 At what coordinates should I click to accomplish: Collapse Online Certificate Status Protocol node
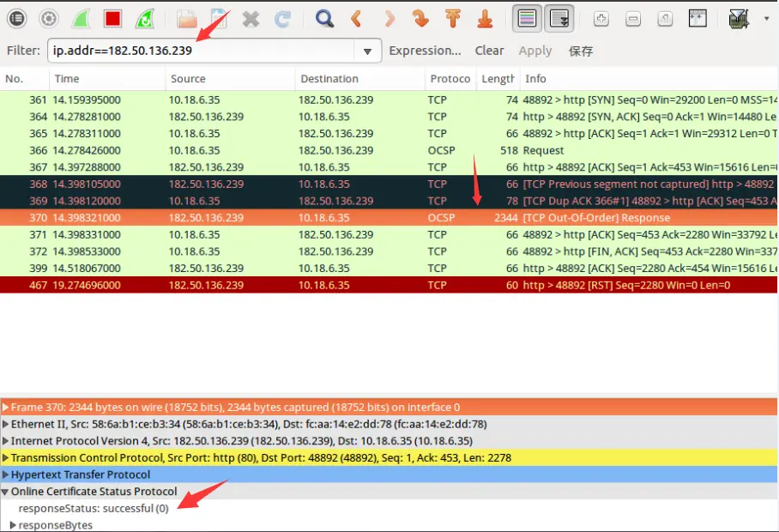(x=5, y=492)
